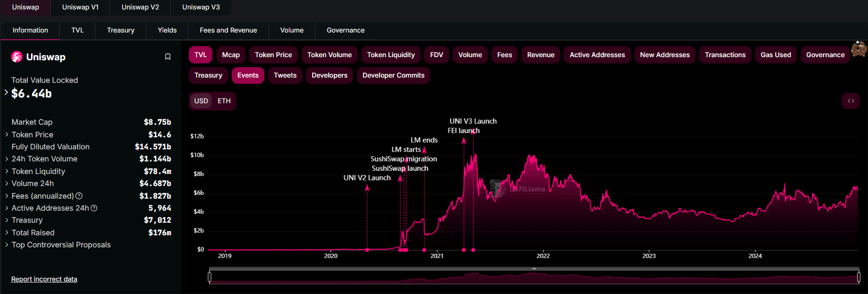This screenshot has height=294, width=868.
Task: Toggle Mcap chart metric
Action: click(x=231, y=55)
